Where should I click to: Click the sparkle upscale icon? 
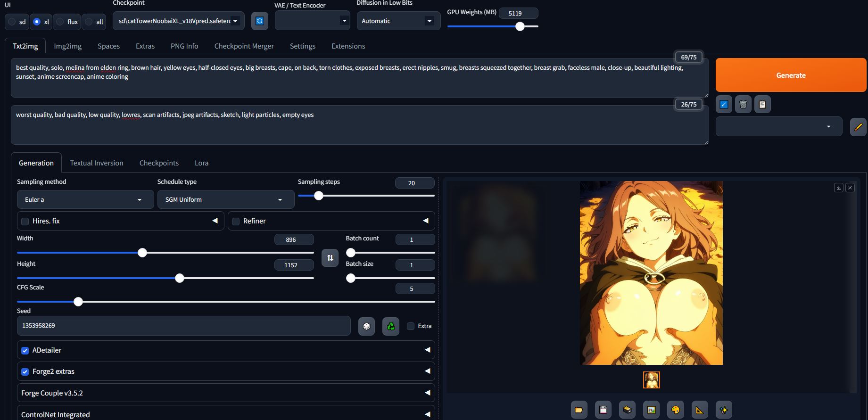tap(724, 410)
